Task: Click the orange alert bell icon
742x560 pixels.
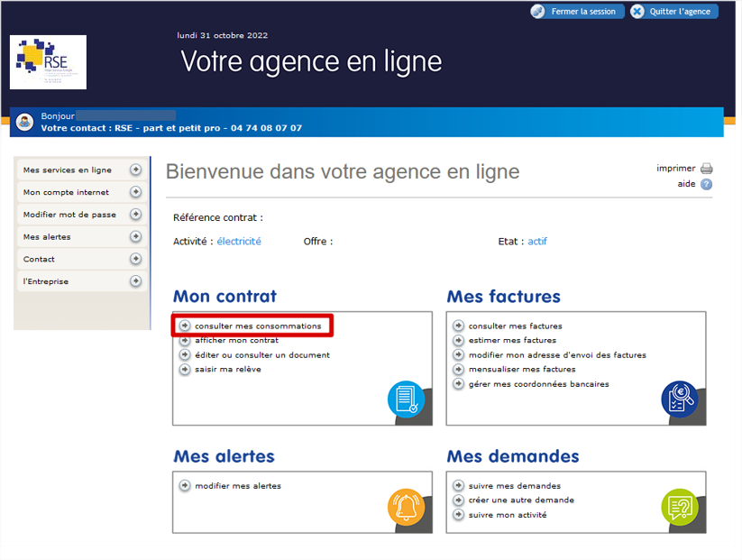Action: coord(406,507)
